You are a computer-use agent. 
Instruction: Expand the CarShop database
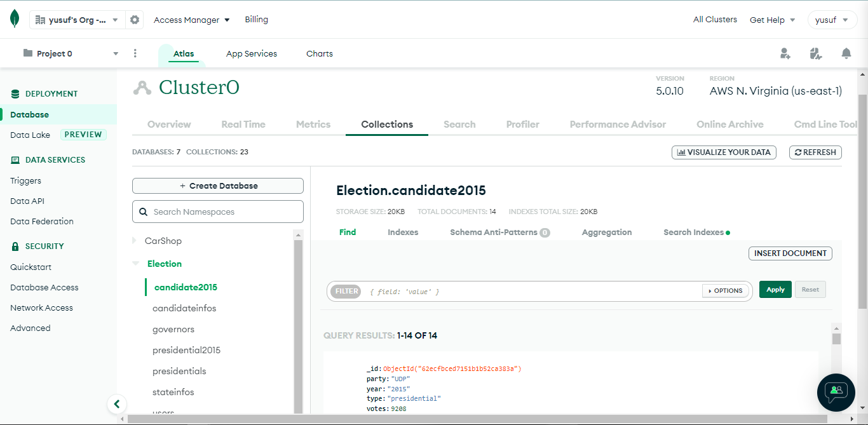point(134,241)
